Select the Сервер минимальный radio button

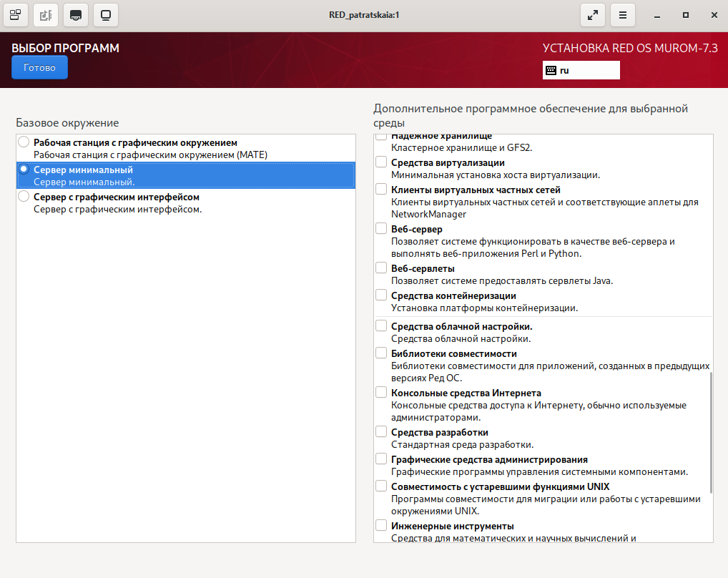click(x=24, y=170)
